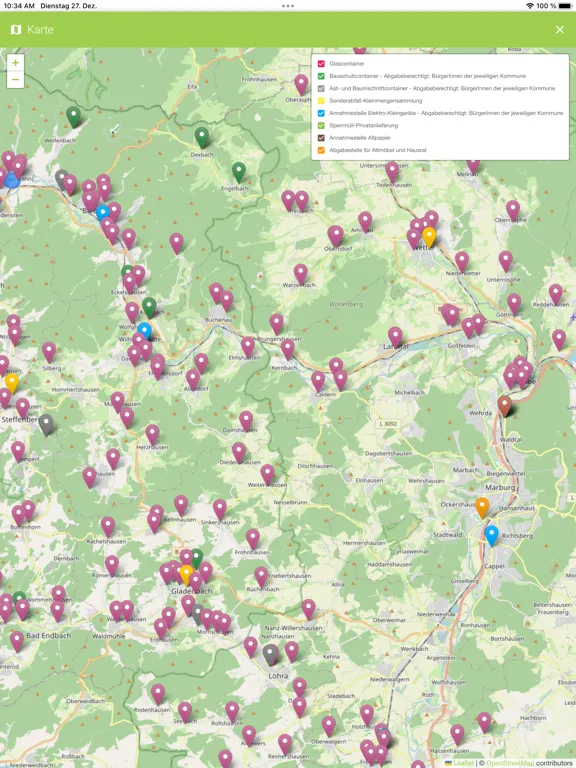Select the purple marker at Oberndorf
The width and height of the screenshot is (576, 768).
[336, 236]
